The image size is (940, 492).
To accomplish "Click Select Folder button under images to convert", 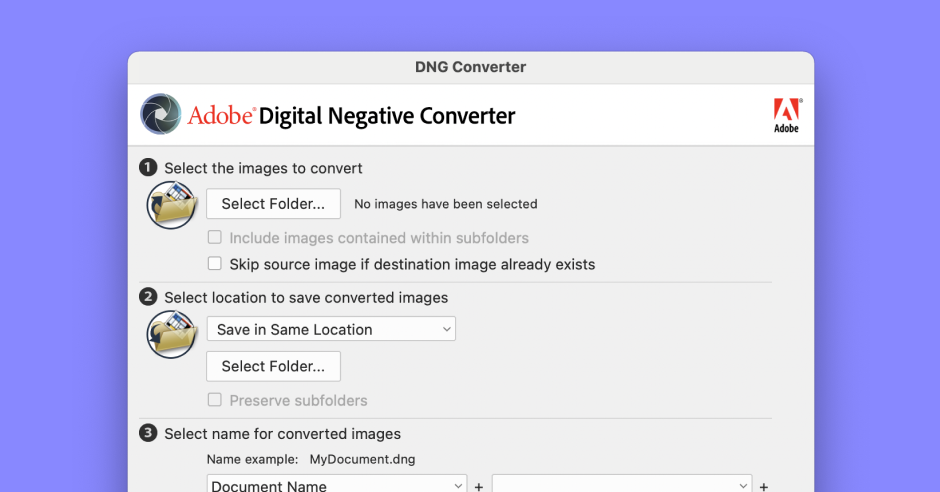I will click(x=273, y=204).
